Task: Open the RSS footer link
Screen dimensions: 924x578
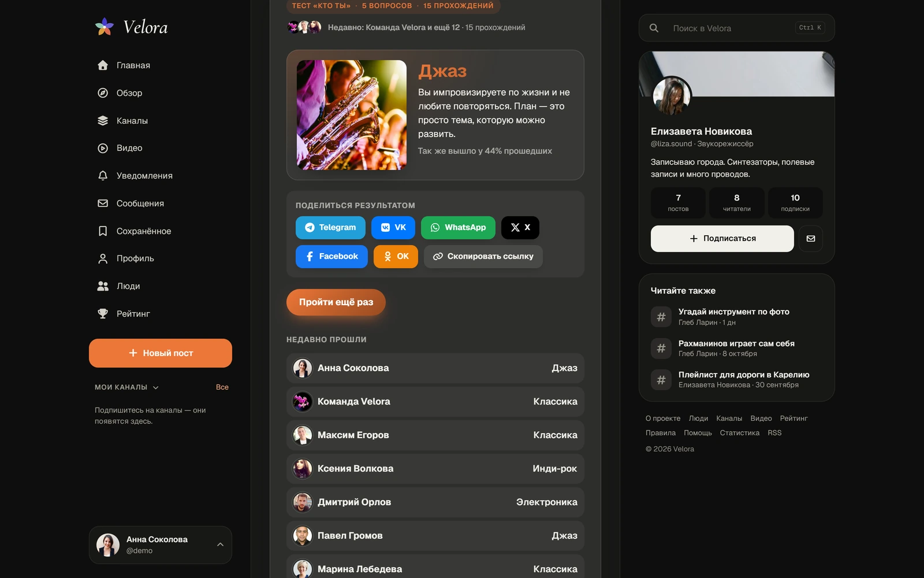Action: click(x=774, y=433)
